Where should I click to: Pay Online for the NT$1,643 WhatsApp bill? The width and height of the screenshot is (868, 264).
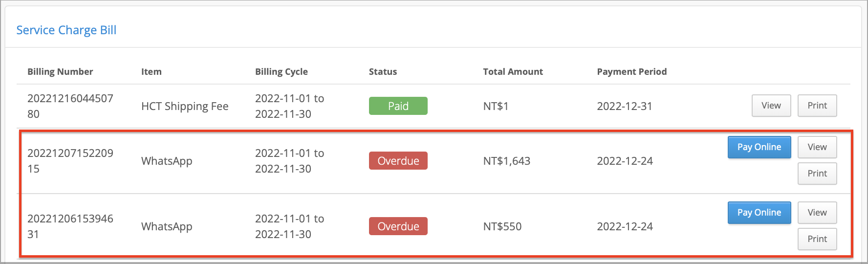tap(759, 147)
